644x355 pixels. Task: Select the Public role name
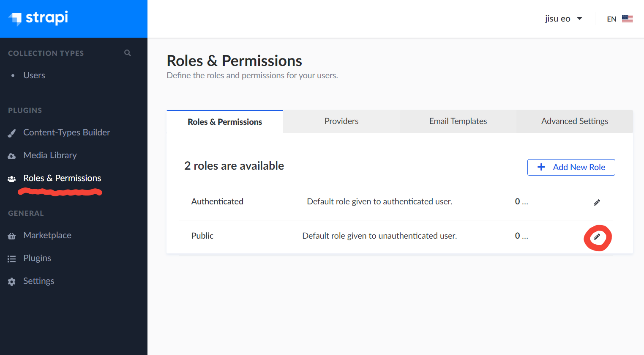[x=202, y=236]
